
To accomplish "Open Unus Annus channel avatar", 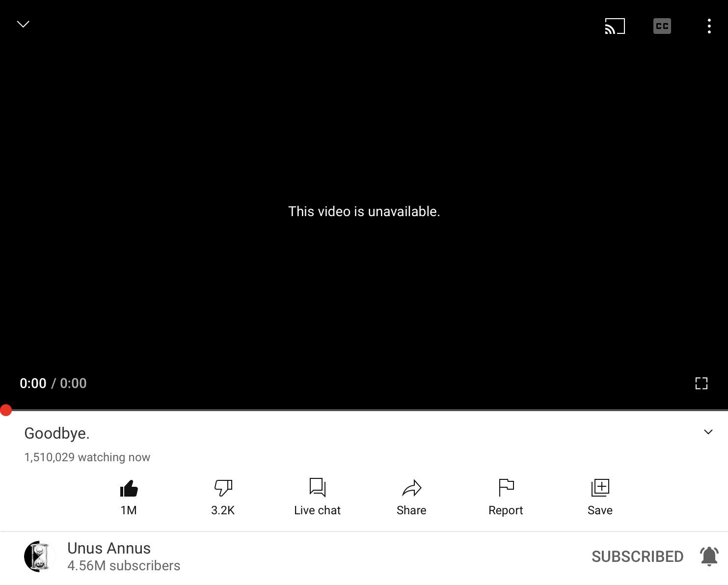I will (x=39, y=557).
